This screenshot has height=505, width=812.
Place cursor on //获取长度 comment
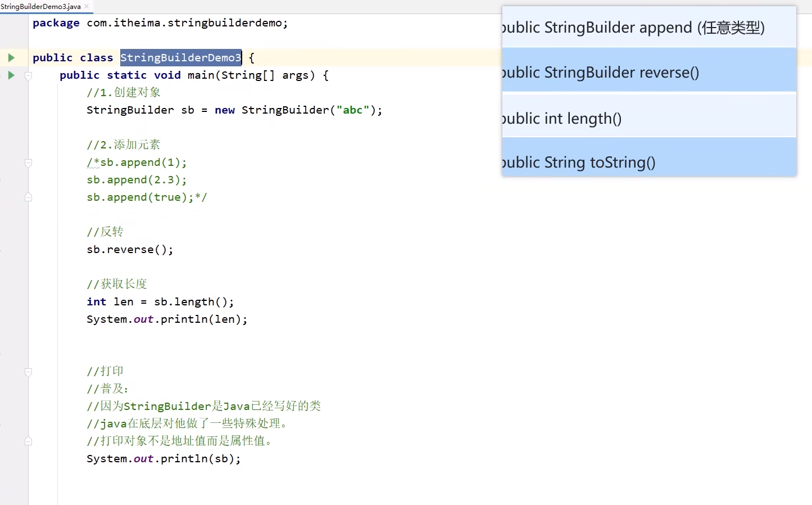pyautogui.click(x=117, y=285)
